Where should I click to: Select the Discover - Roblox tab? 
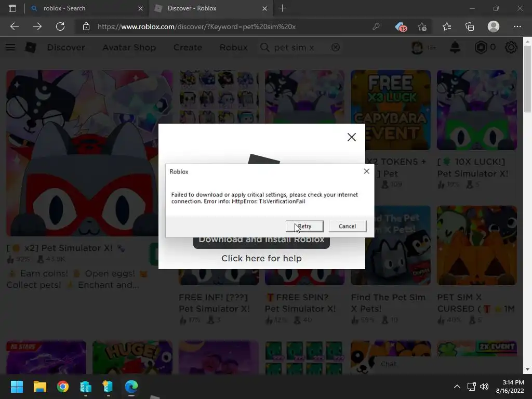(210, 8)
